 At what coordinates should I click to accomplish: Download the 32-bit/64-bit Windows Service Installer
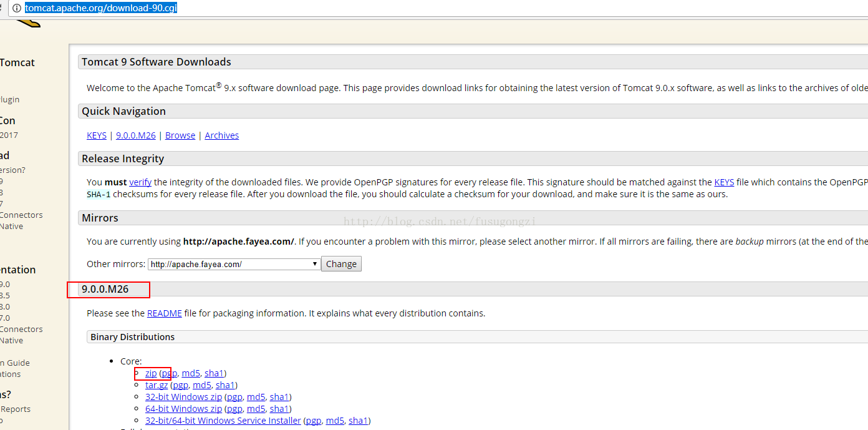[223, 421]
